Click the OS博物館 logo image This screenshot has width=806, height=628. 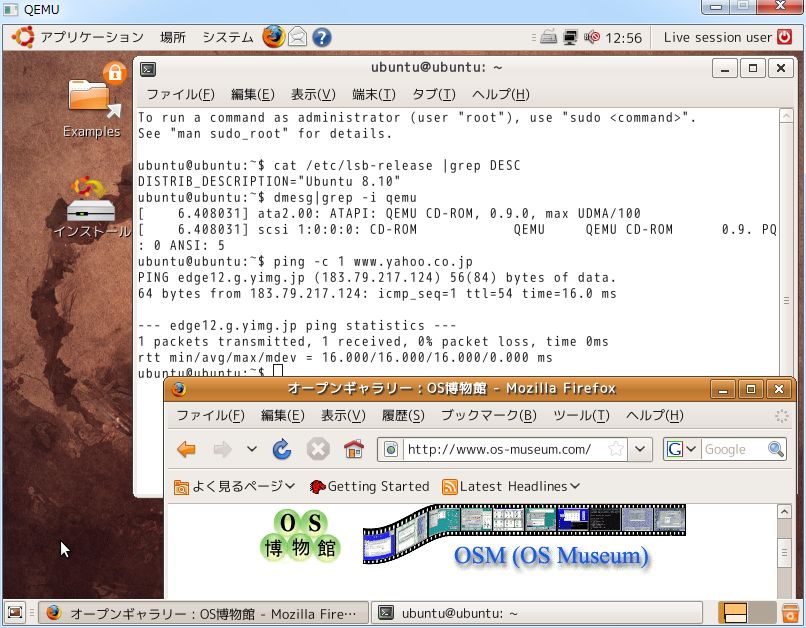pos(301,535)
